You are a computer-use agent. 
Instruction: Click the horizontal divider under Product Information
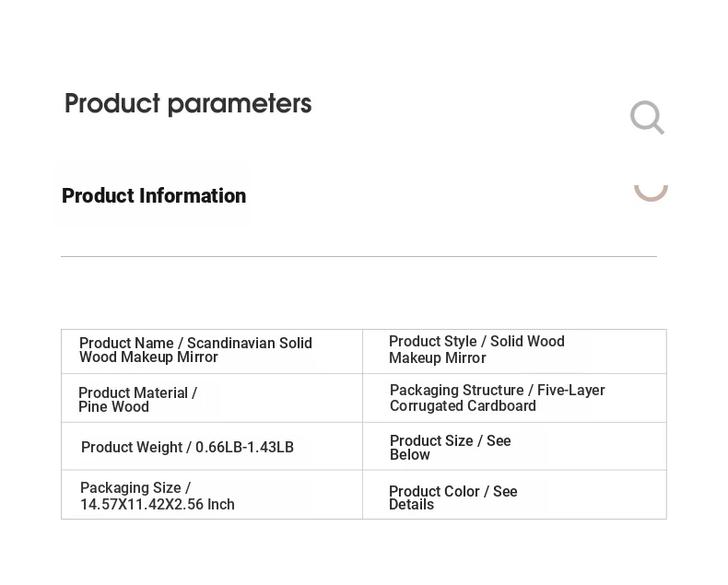(358, 256)
